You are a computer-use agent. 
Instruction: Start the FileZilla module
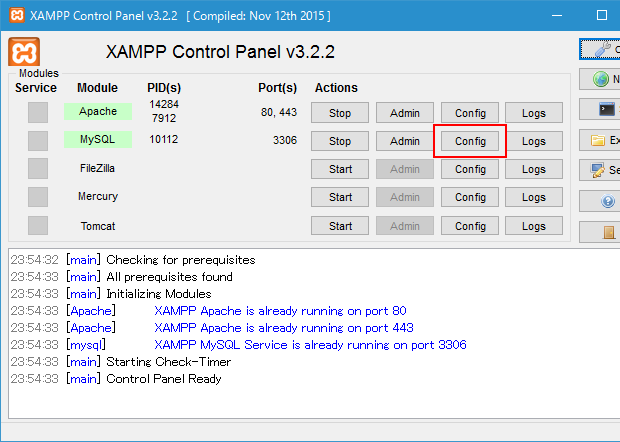pos(340,169)
